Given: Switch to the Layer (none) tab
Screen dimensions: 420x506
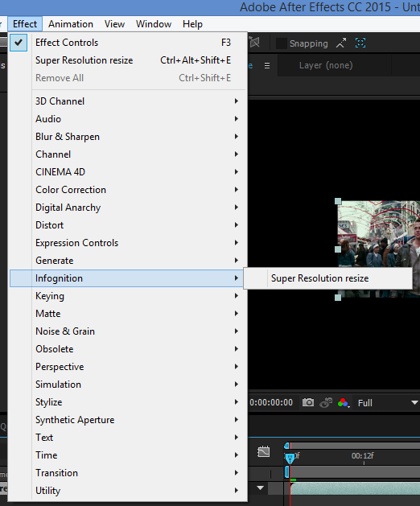Looking at the screenshot, I should click(326, 65).
